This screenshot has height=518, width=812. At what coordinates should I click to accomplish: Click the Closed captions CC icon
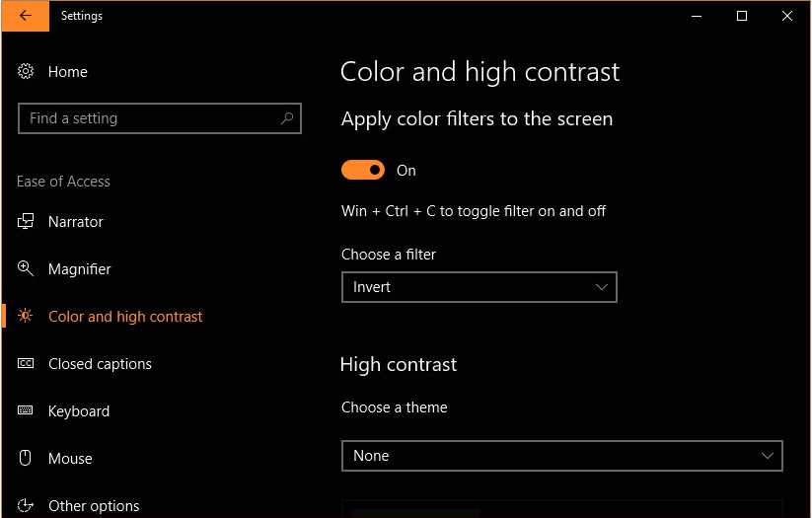(x=26, y=364)
